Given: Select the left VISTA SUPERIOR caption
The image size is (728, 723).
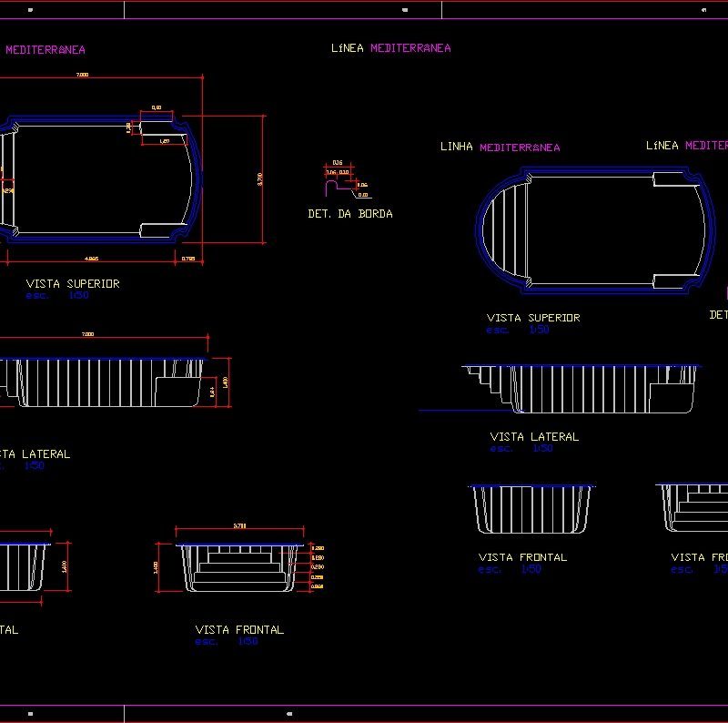Looking at the screenshot, I should click(x=73, y=283).
